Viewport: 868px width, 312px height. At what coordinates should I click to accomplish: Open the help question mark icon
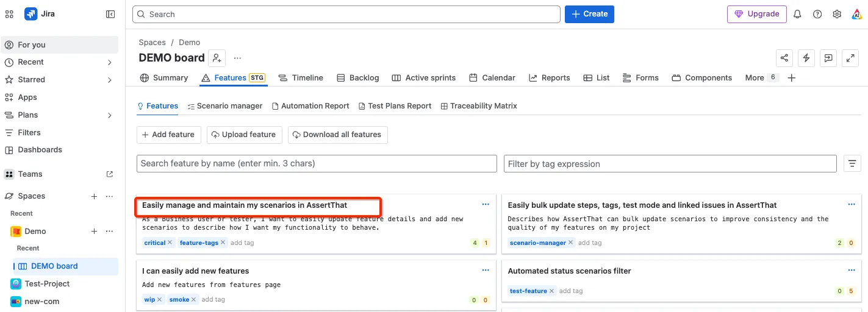pyautogui.click(x=817, y=14)
